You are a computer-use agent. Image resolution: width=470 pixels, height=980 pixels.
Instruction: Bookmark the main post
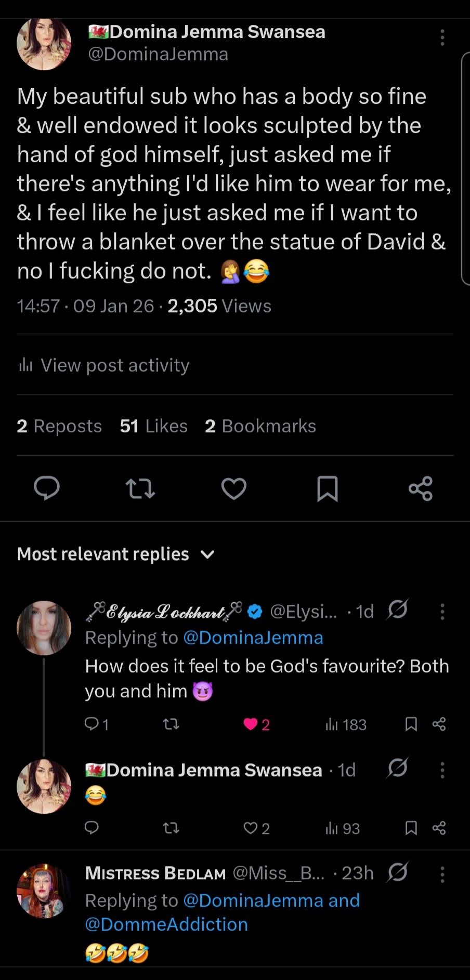[x=328, y=488]
